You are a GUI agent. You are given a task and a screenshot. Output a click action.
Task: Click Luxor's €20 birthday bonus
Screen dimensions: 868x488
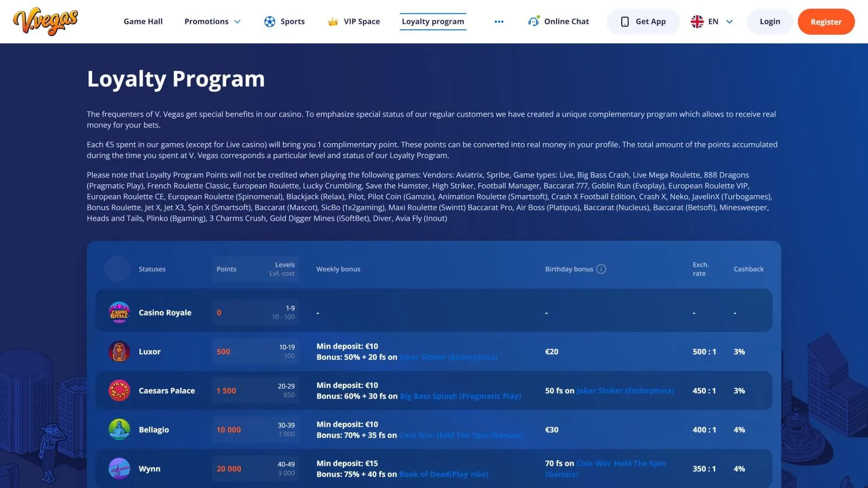point(552,352)
